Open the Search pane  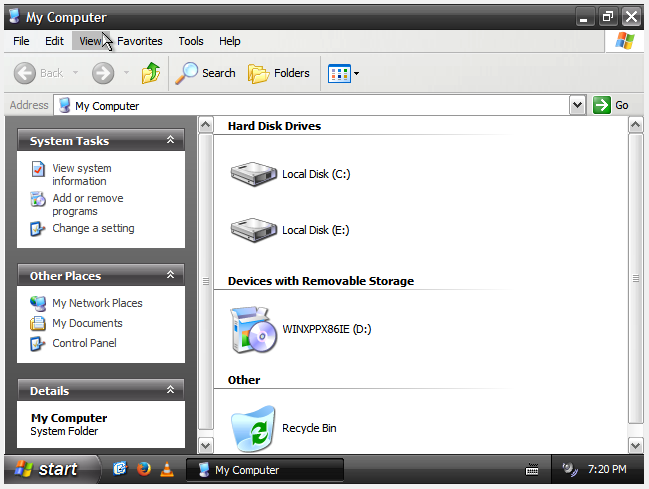tap(205, 73)
